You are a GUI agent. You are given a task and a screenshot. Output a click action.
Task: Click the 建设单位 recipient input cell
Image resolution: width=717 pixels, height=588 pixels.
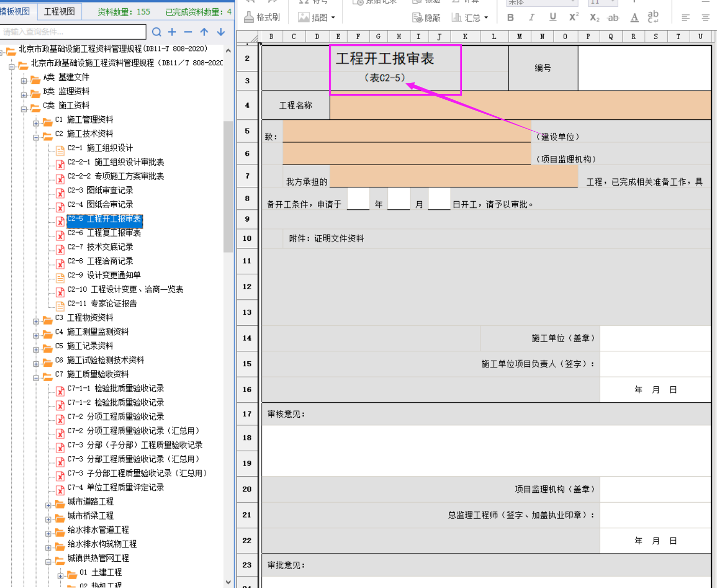pyautogui.click(x=406, y=131)
